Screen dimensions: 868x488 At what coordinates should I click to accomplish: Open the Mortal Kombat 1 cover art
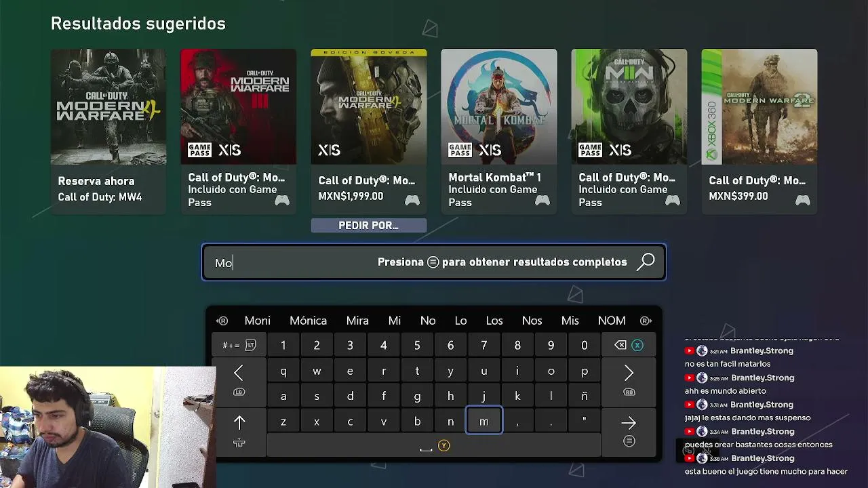[x=499, y=106]
